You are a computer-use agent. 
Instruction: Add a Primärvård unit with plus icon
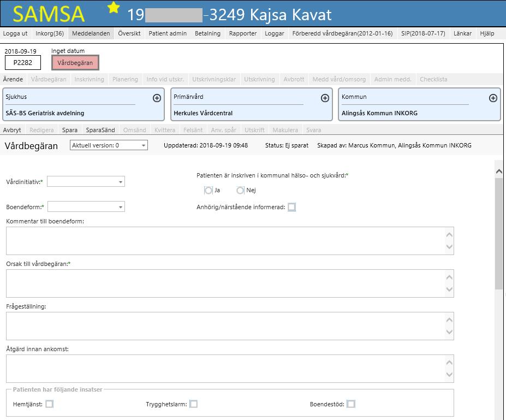coord(325,98)
